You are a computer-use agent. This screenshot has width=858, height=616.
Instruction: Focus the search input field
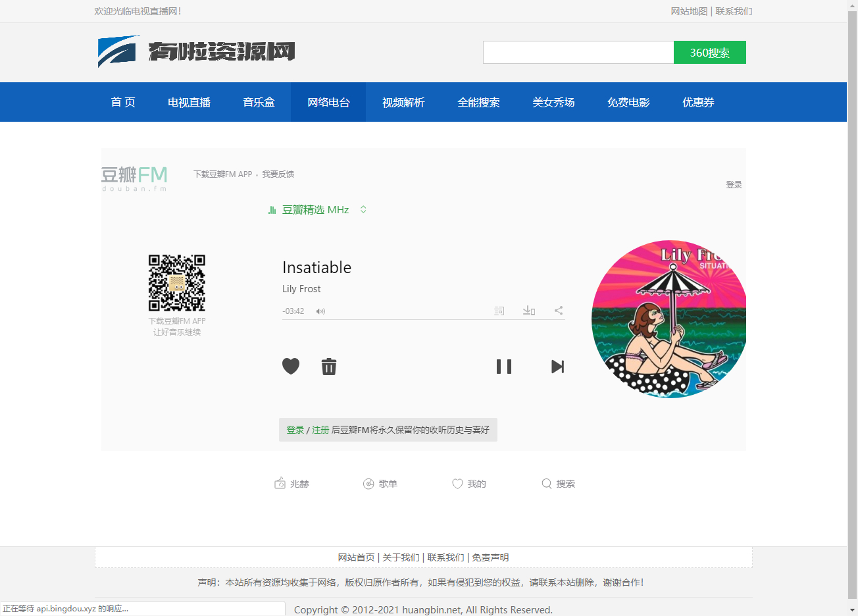point(578,53)
